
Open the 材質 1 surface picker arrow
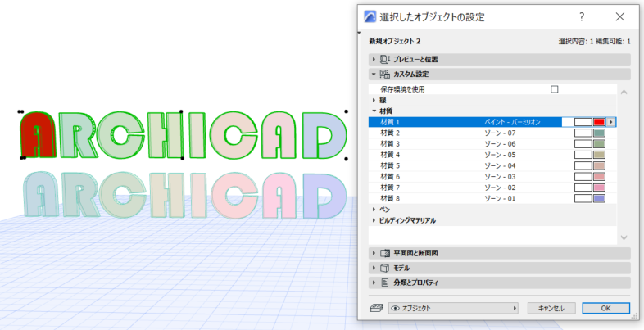(x=611, y=122)
